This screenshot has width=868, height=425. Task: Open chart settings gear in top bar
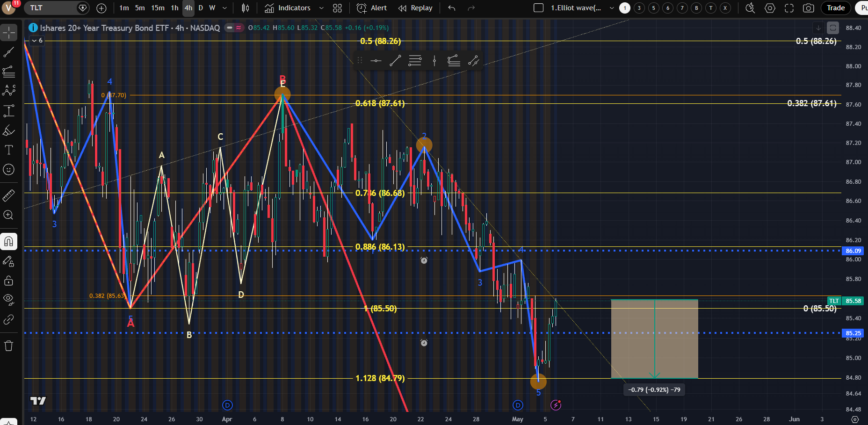pyautogui.click(x=770, y=8)
